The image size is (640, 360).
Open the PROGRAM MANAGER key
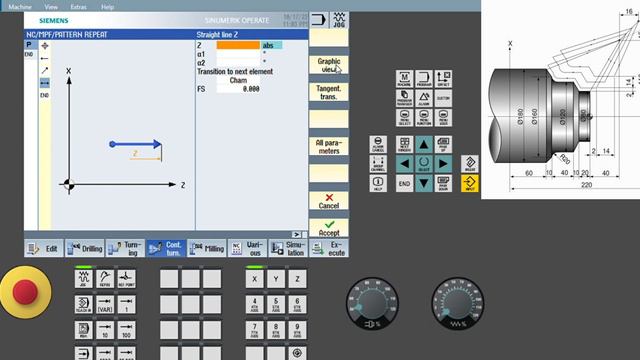click(x=404, y=98)
